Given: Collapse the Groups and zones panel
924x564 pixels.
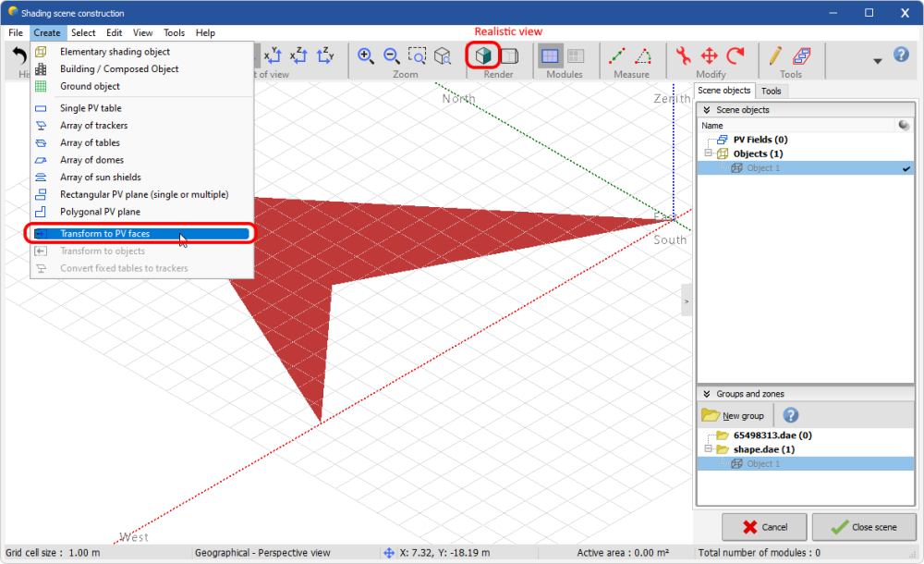Looking at the screenshot, I should 706,394.
